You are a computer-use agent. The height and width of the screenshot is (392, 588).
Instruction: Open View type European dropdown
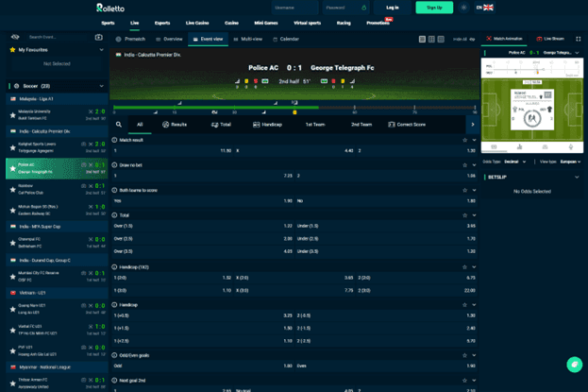[x=570, y=162]
